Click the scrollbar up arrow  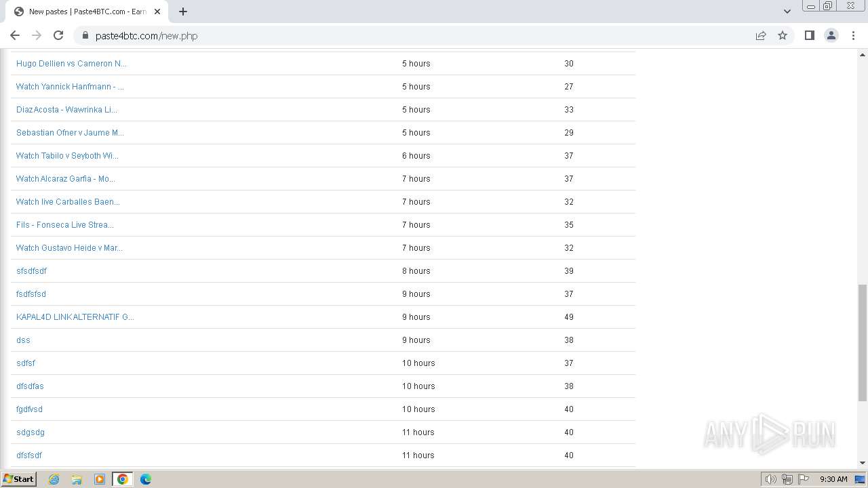pyautogui.click(x=863, y=54)
